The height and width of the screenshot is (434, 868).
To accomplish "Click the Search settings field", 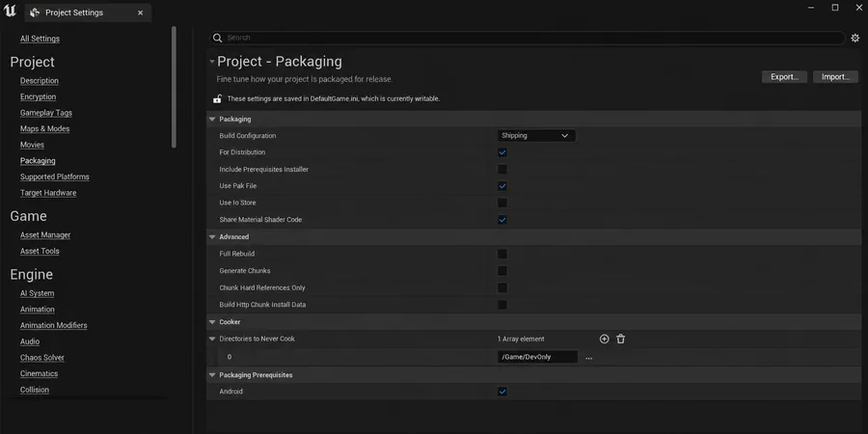I will (528, 38).
